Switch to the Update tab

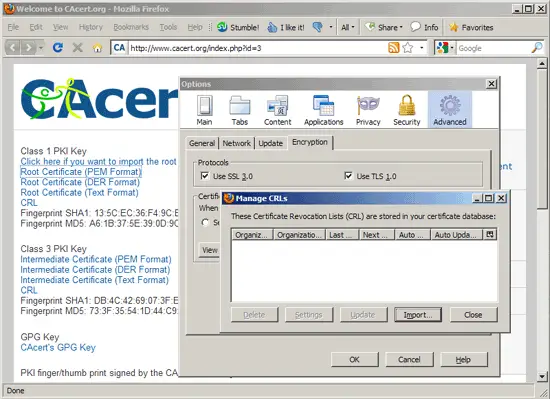(x=270, y=143)
